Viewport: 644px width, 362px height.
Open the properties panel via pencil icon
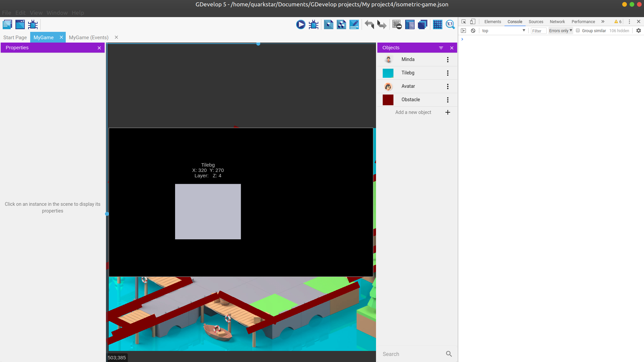click(354, 24)
